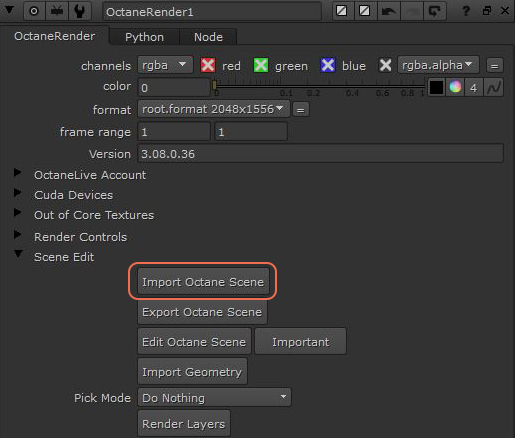Float the panel with the window icon
This screenshot has width=515, height=438.
pyautogui.click(x=486, y=11)
